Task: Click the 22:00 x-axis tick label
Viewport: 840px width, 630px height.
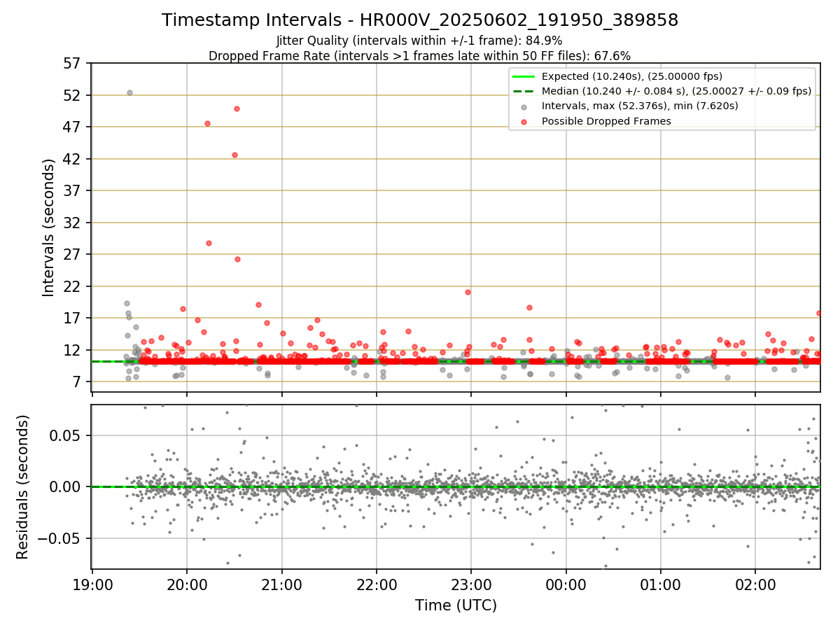Action: tap(377, 584)
